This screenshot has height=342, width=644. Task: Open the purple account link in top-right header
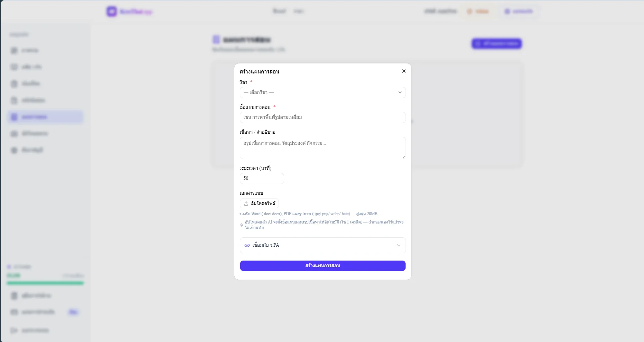(x=518, y=11)
